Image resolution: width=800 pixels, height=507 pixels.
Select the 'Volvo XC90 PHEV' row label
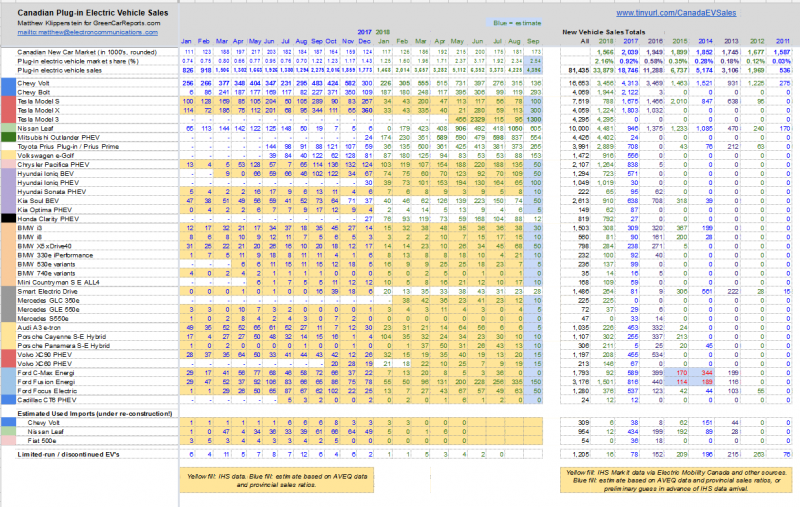pos(45,355)
